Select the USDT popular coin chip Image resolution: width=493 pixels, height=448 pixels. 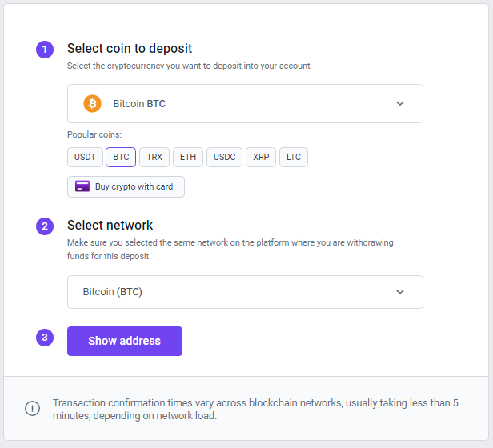[x=85, y=157]
